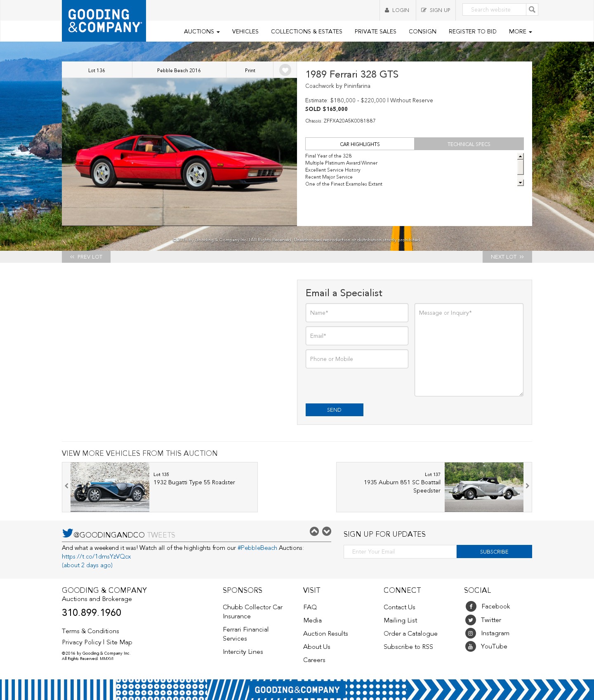The width and height of the screenshot is (594, 700).
Task: Open the Facebook social icon
Action: 471,606
